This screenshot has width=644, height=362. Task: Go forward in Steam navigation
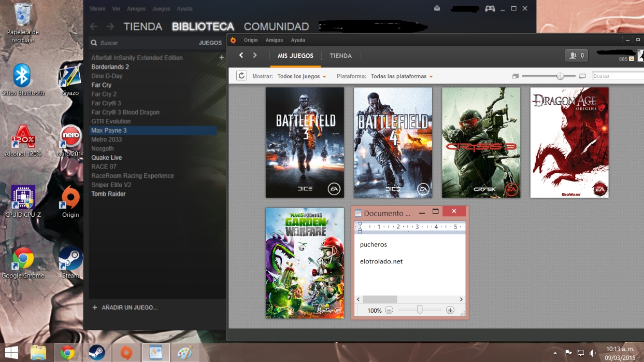coord(110,26)
